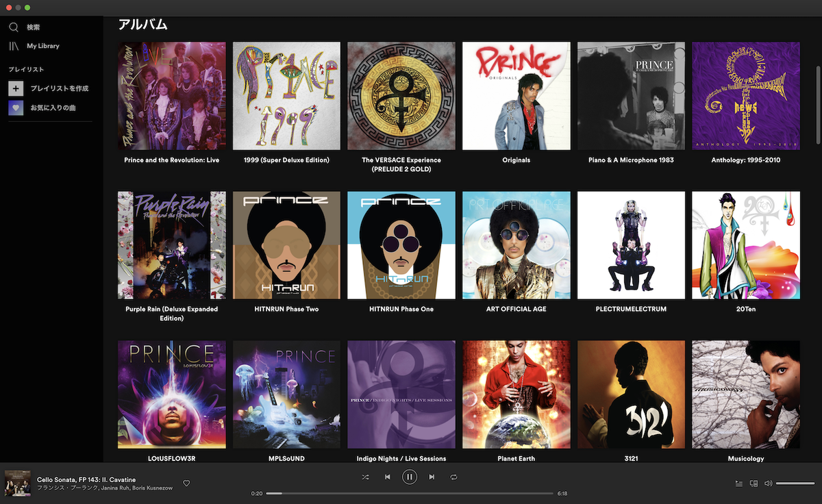The width and height of the screenshot is (822, 504).
Task: Click the 20Ten album title text
Action: click(746, 310)
